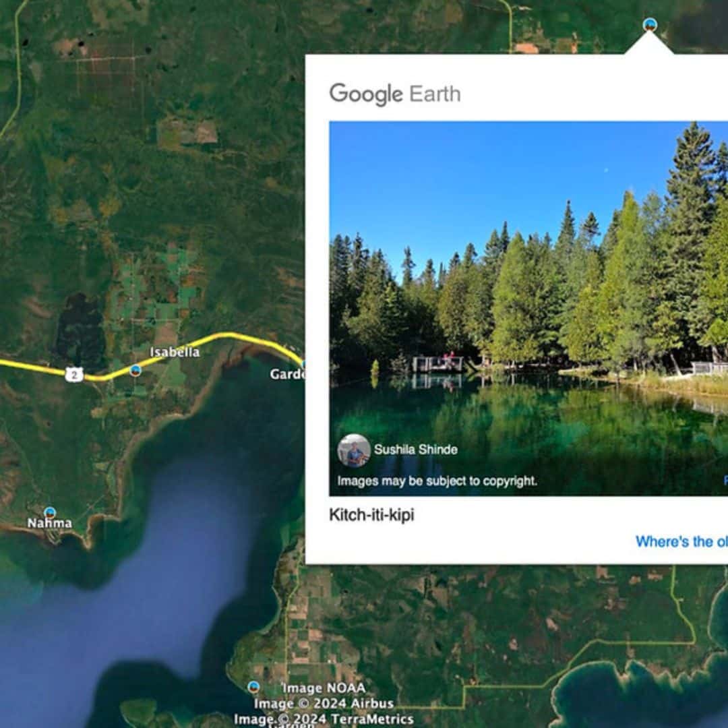728x728 pixels.
Task: Click the Image © 2024 Airbus attribution
Action: [324, 703]
